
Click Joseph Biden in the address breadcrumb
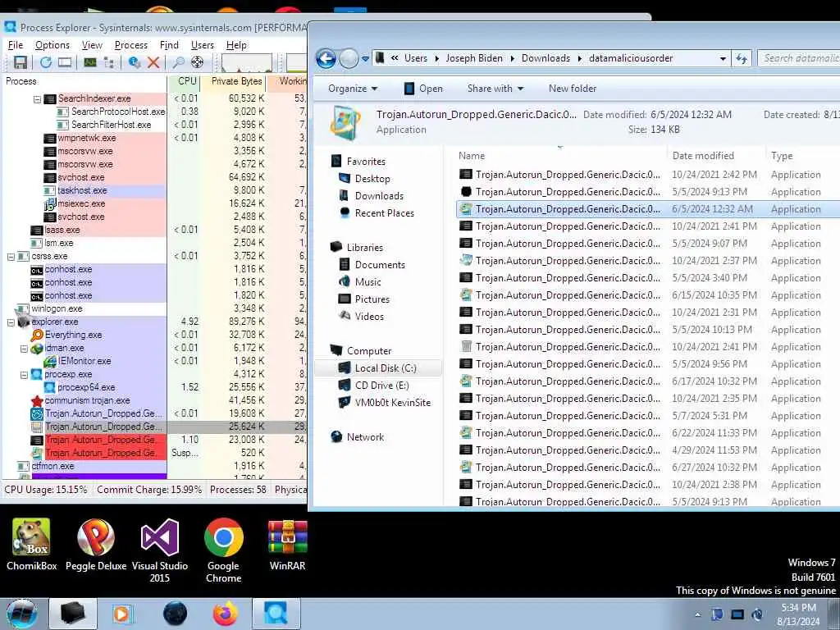click(474, 58)
